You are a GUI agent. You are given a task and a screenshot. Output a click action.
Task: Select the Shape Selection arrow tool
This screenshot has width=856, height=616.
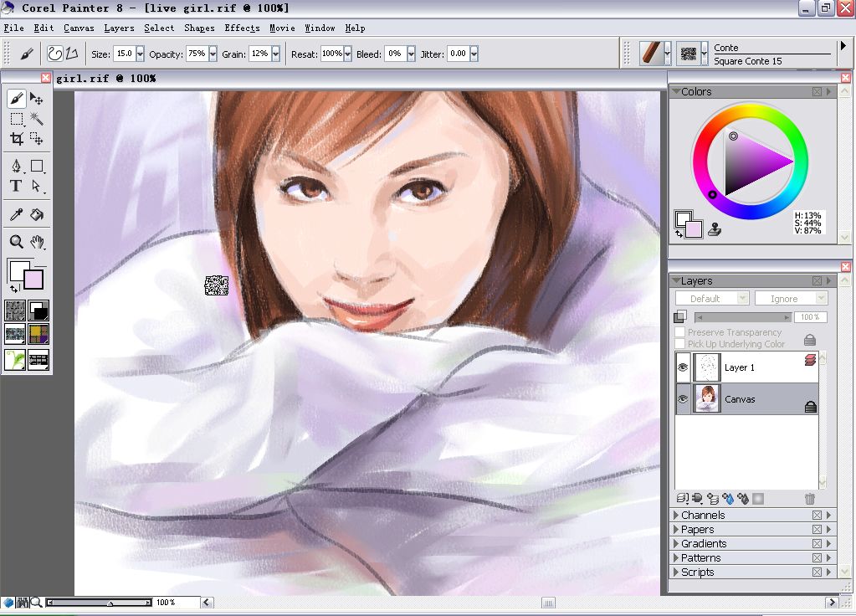37,186
